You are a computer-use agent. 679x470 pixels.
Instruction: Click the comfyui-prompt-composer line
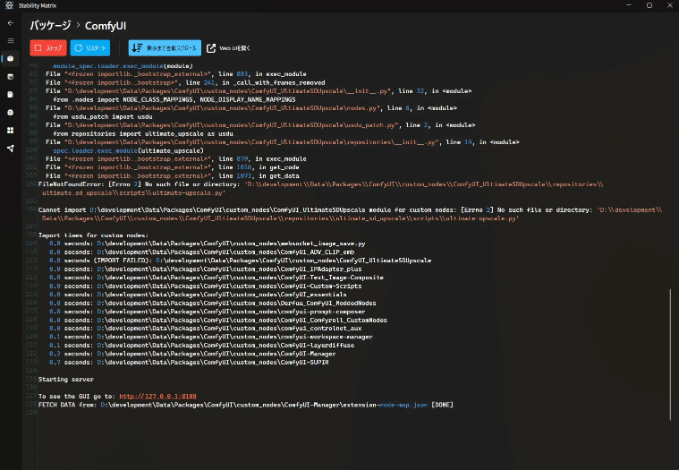click(207, 311)
